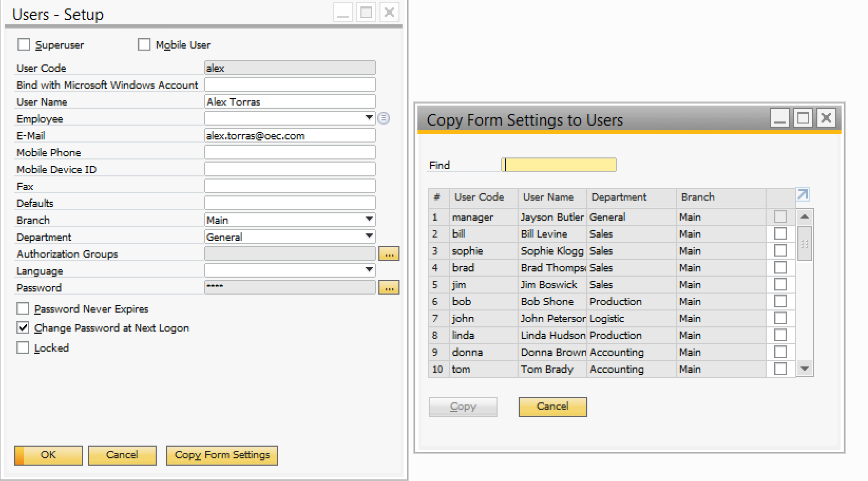This screenshot has width=868, height=481.
Task: Open the Language dropdown list
Action: [x=369, y=270]
